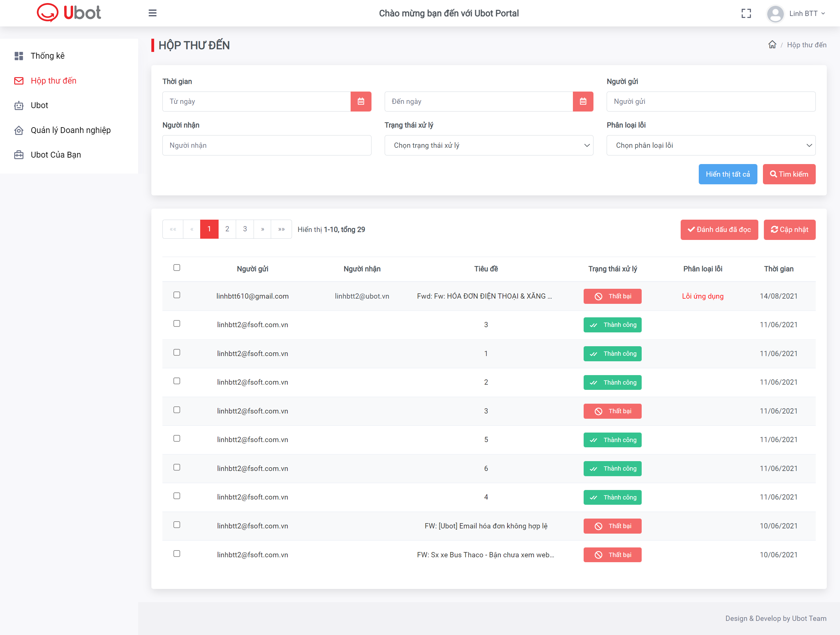
Task: Click recipient linhbtt2@ubot.vn
Action: click(362, 296)
